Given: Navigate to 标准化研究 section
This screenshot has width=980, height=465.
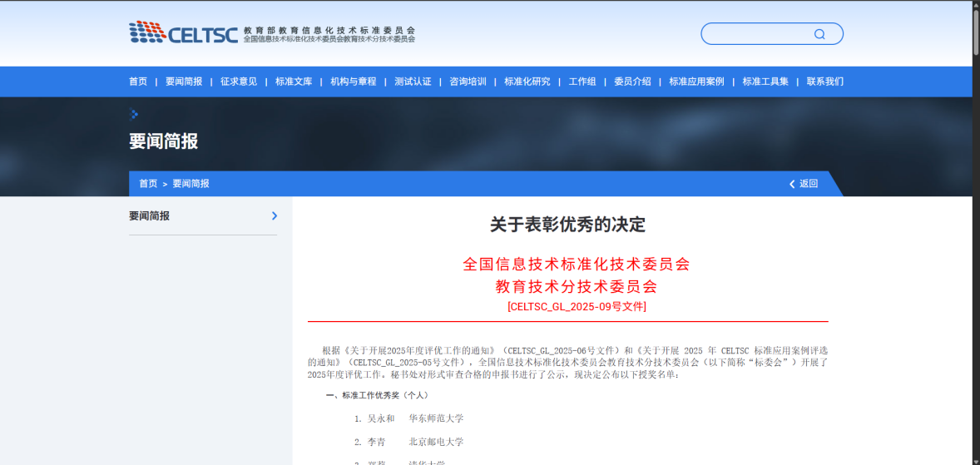Looking at the screenshot, I should (x=527, y=82).
